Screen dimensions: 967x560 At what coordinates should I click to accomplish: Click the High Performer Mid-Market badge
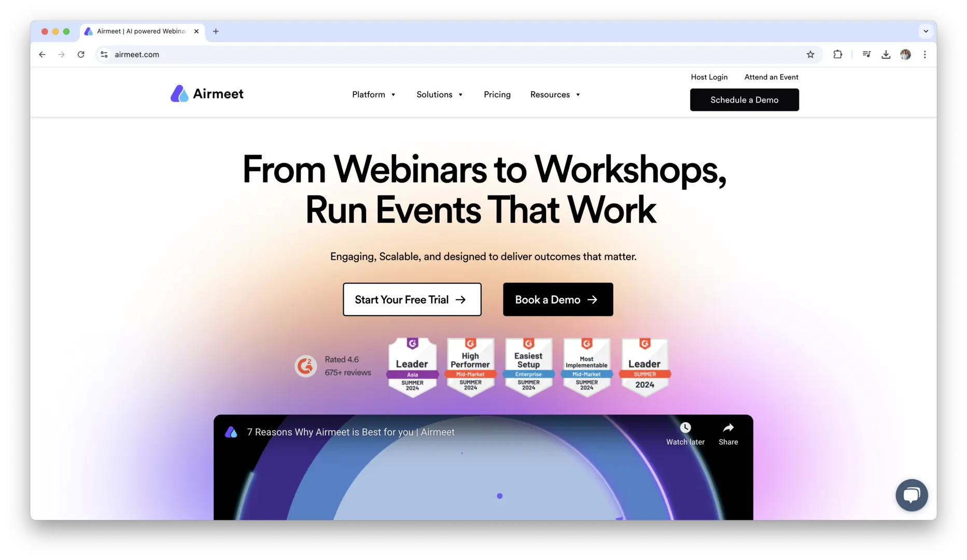click(x=470, y=367)
